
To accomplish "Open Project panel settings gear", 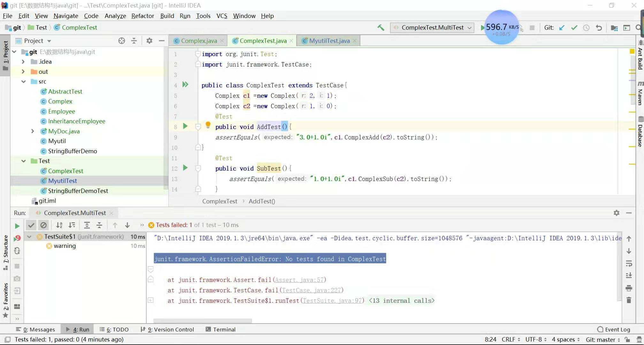I will coord(149,41).
